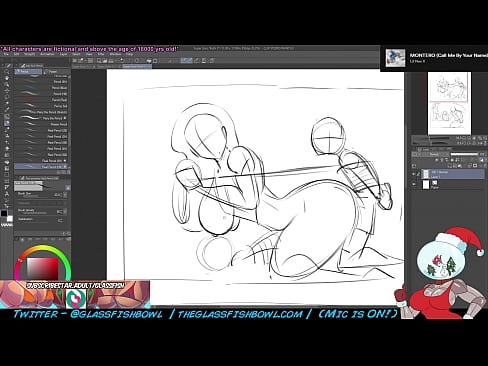488x366 pixels.
Task: Open the File menu
Action: (x=6, y=54)
